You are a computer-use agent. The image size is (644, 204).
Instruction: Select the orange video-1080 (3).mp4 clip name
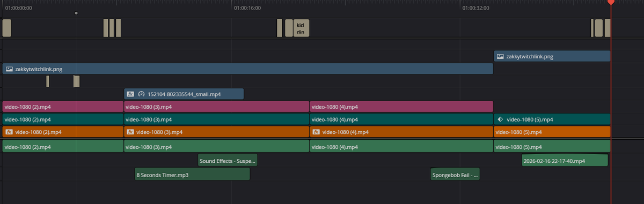159,132
